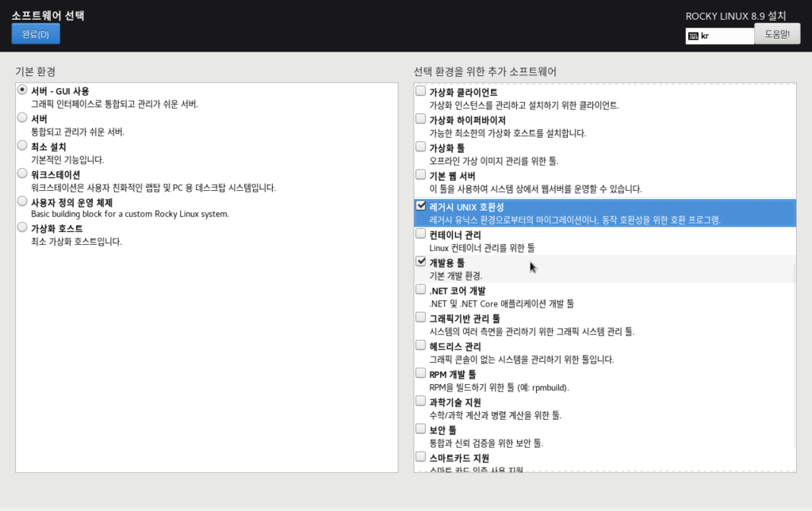Click the text '통합과 신뢰 검증을 위한 보안 툴.'
This screenshot has height=511, width=812.
[486, 443]
